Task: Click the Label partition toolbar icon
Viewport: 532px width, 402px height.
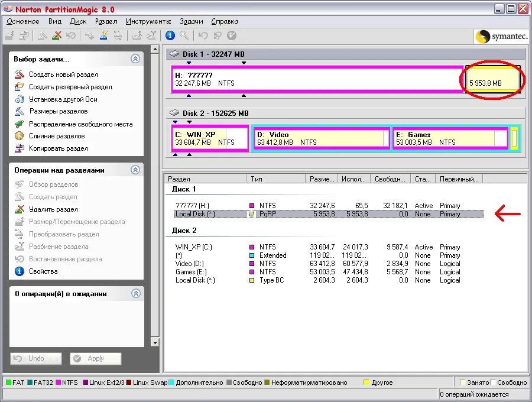Action: (x=89, y=35)
